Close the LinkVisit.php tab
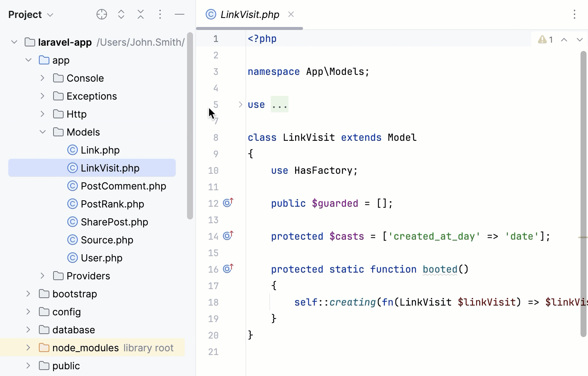This screenshot has width=588, height=376. coord(291,15)
